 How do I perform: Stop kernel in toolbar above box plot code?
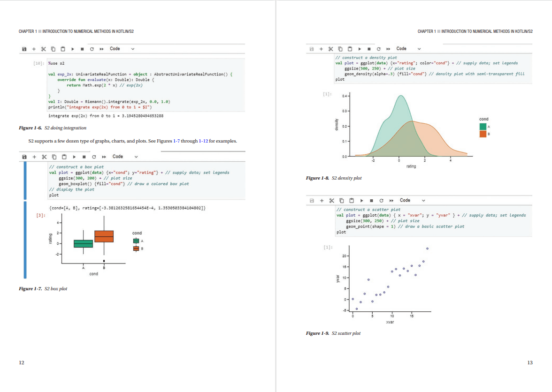click(x=84, y=157)
